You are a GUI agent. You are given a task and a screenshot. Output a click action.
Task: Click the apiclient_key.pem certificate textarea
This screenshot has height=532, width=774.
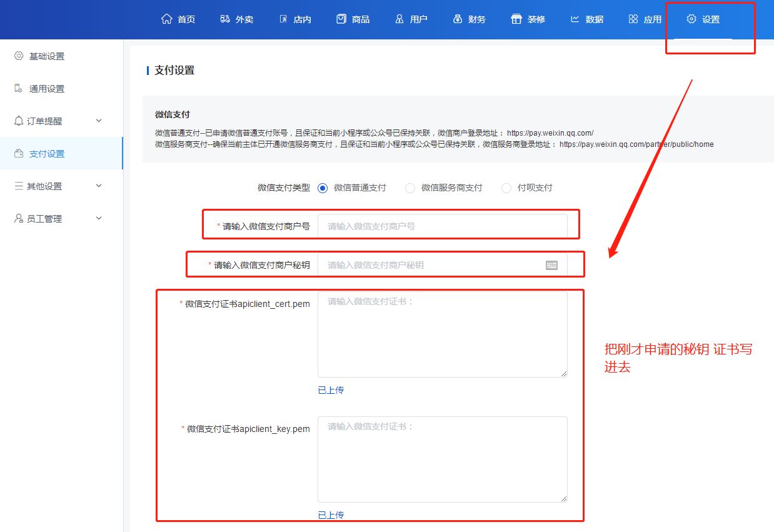(x=443, y=459)
